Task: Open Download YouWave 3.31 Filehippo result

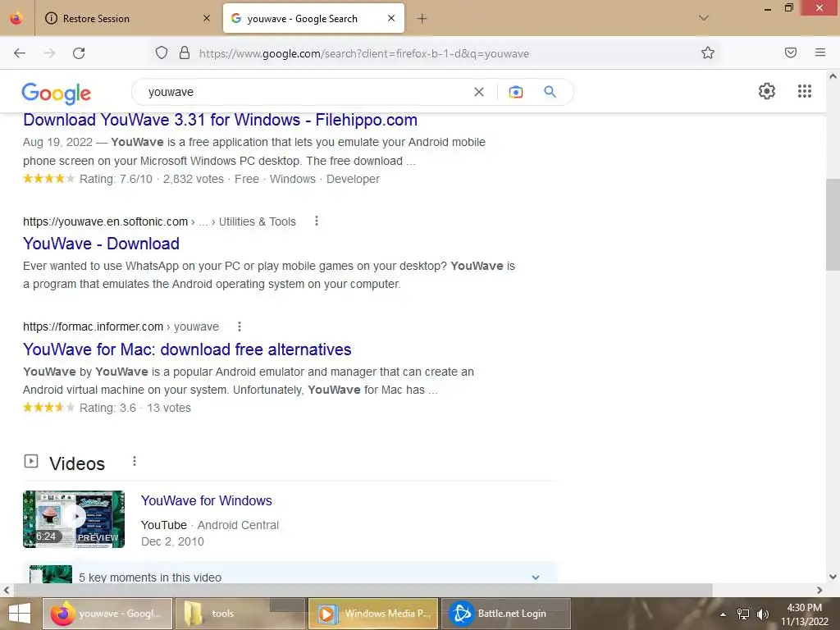Action: (x=220, y=120)
